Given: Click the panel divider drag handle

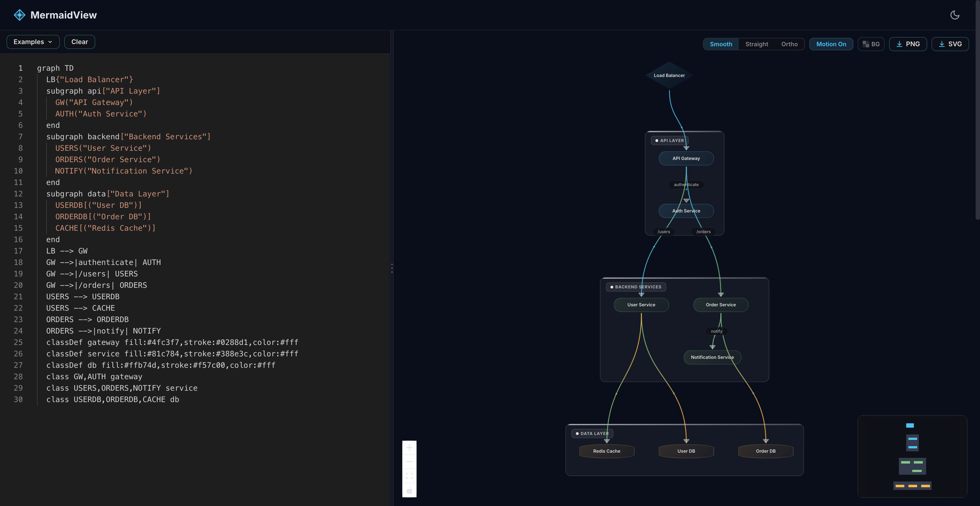Looking at the screenshot, I should 392,268.
